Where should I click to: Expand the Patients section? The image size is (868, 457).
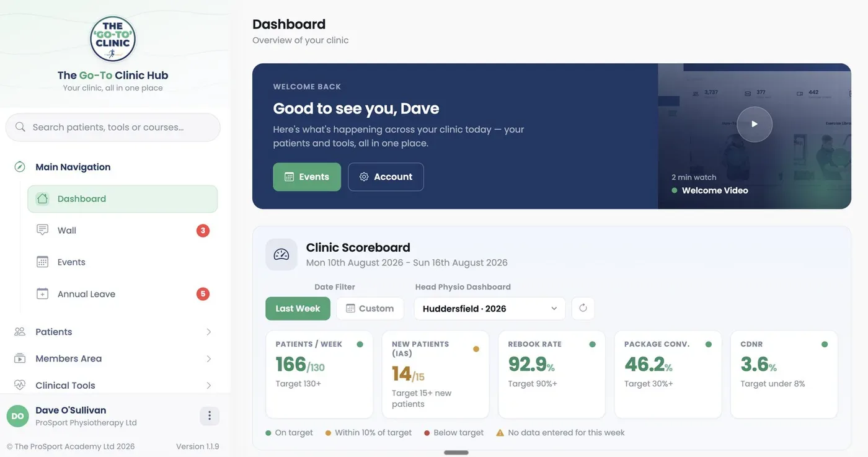(209, 332)
